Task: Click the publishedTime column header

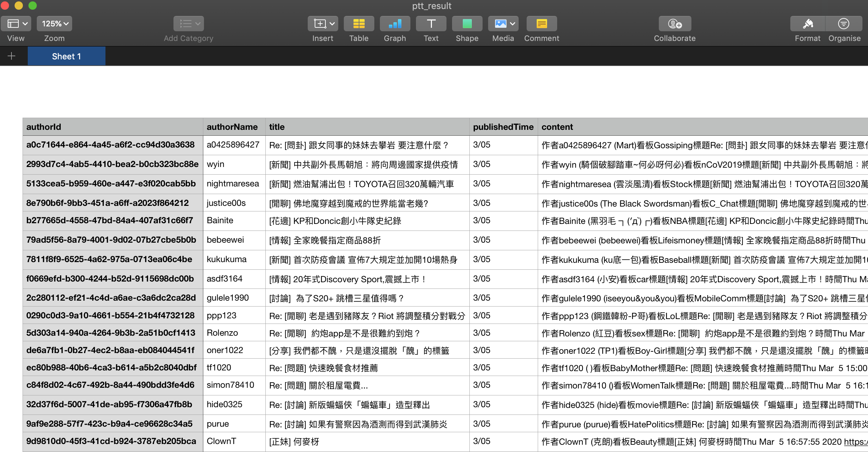Action: pos(503,127)
